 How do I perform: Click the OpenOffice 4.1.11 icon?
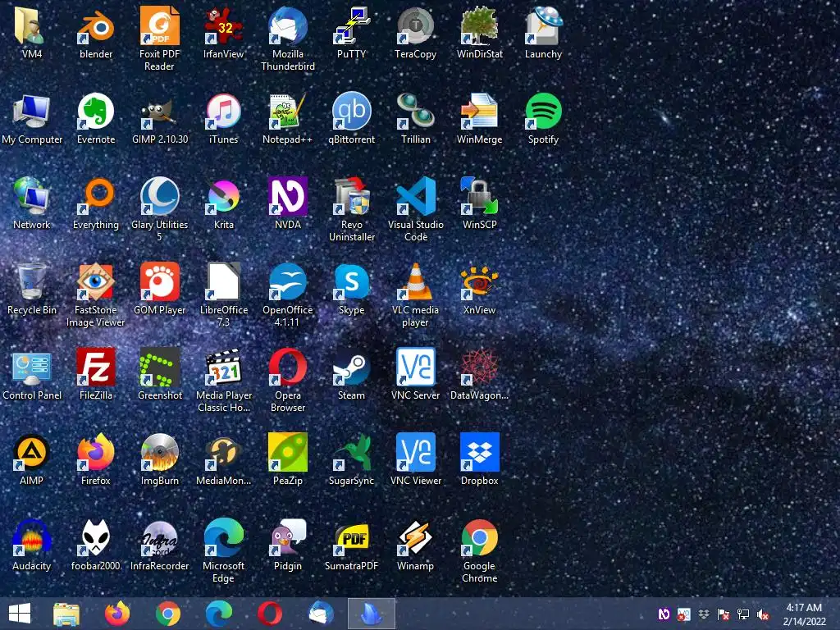point(288,281)
